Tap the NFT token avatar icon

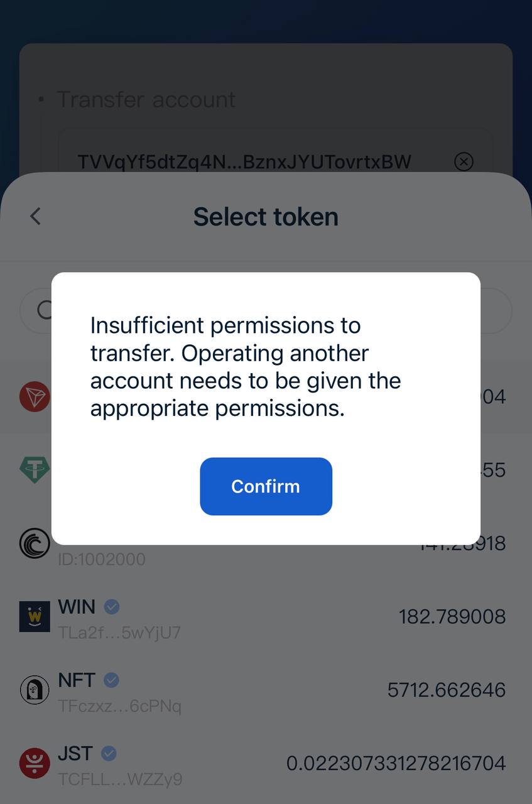pyautogui.click(x=35, y=690)
